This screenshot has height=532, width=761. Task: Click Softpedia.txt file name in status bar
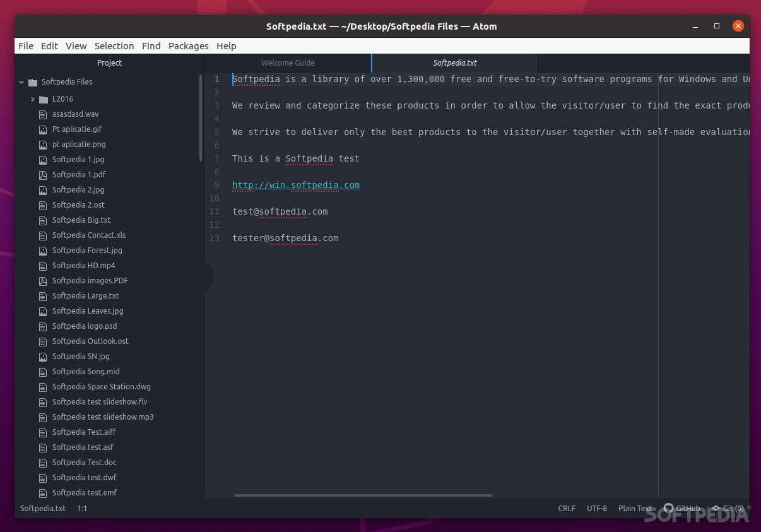click(x=43, y=508)
